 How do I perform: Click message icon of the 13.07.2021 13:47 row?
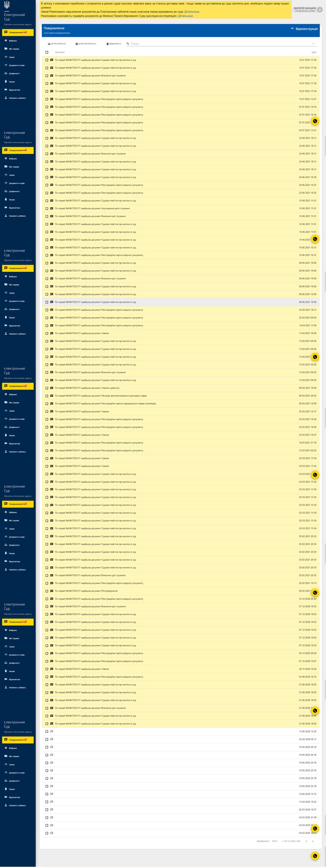point(52,99)
